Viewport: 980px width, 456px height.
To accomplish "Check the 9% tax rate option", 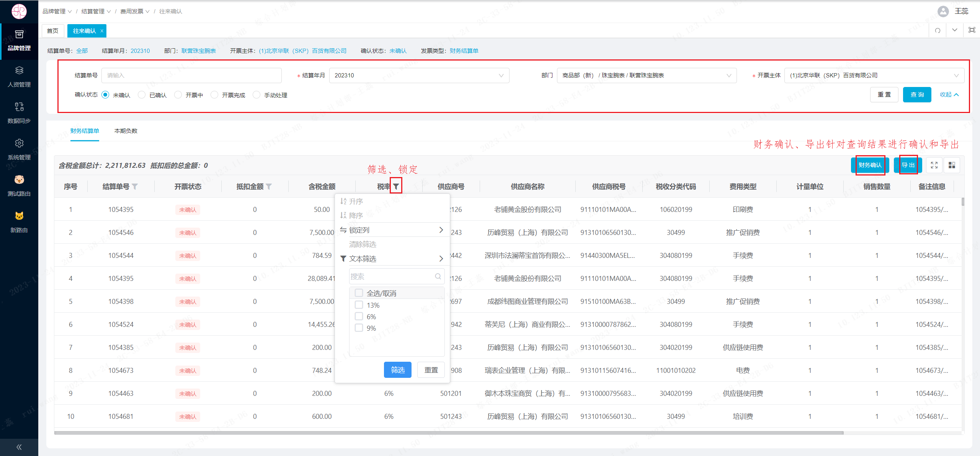I will coord(359,328).
